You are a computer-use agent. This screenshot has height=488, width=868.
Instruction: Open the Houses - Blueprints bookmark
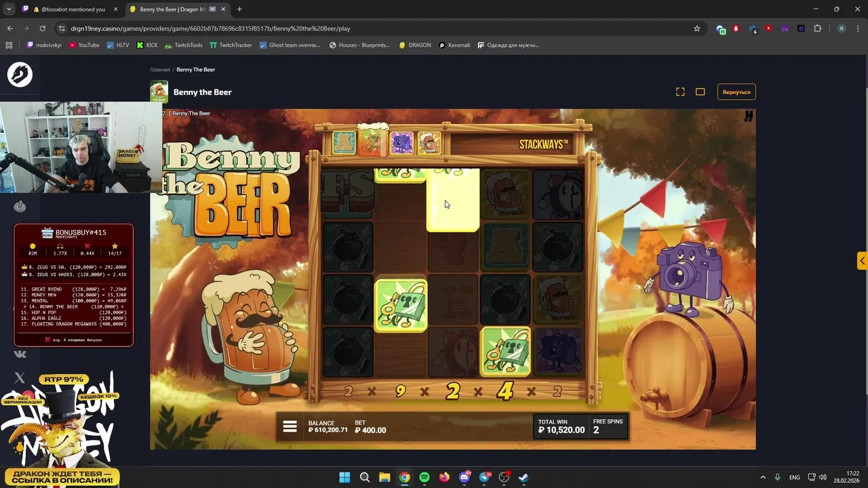[359, 45]
